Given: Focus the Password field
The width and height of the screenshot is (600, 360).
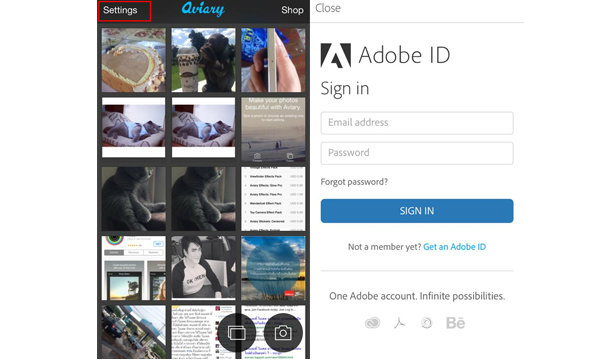Looking at the screenshot, I should tap(417, 153).
